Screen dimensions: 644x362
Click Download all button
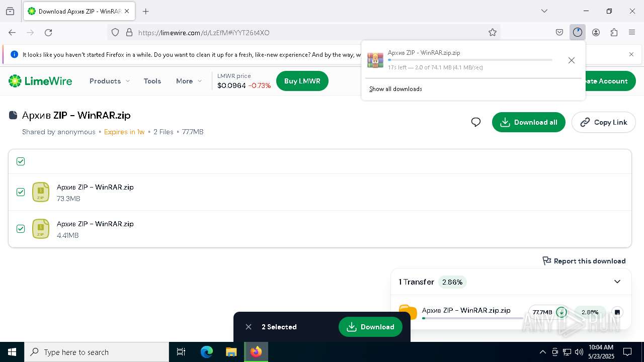(x=528, y=122)
